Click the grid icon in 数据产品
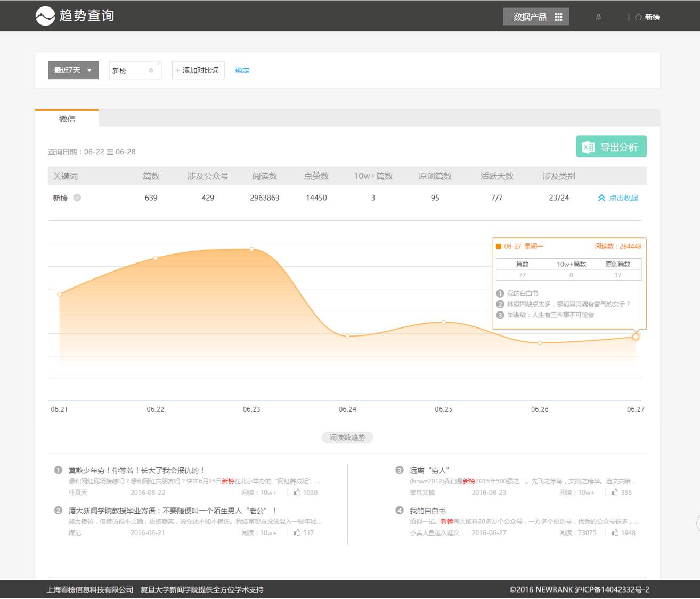 (558, 17)
